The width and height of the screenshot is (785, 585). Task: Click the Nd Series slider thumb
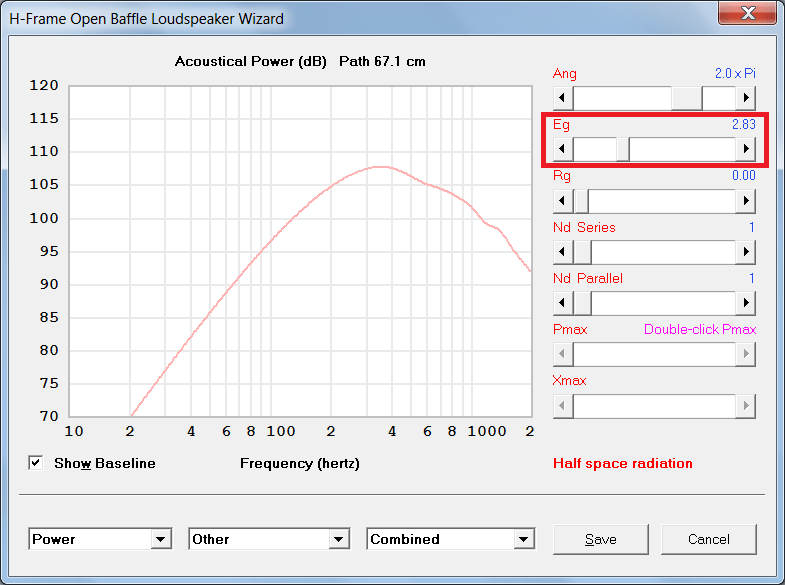pos(582,252)
